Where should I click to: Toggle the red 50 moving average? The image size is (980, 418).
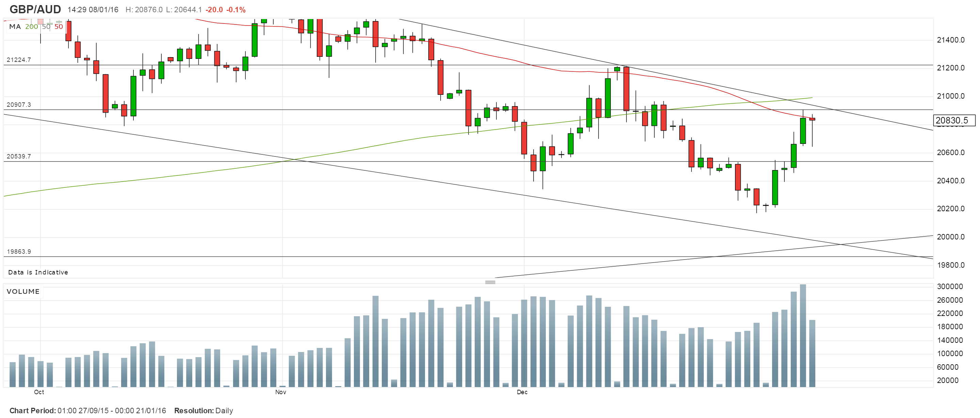59,27
